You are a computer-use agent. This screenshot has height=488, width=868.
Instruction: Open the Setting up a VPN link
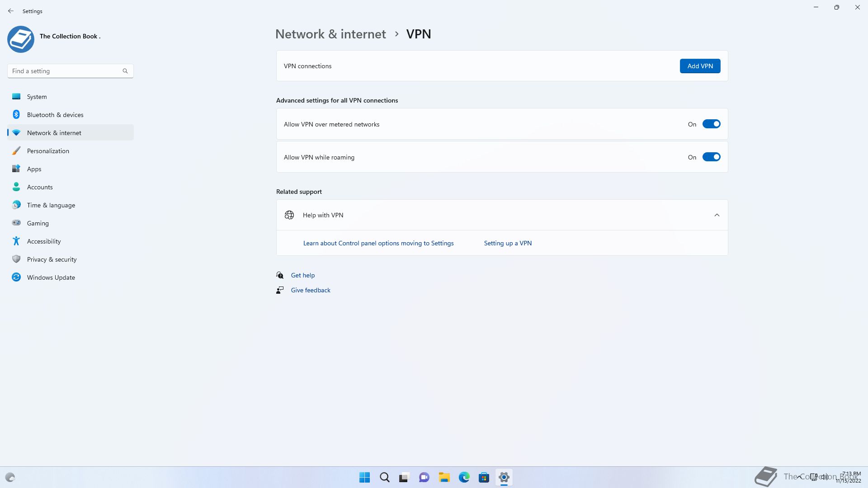(508, 243)
